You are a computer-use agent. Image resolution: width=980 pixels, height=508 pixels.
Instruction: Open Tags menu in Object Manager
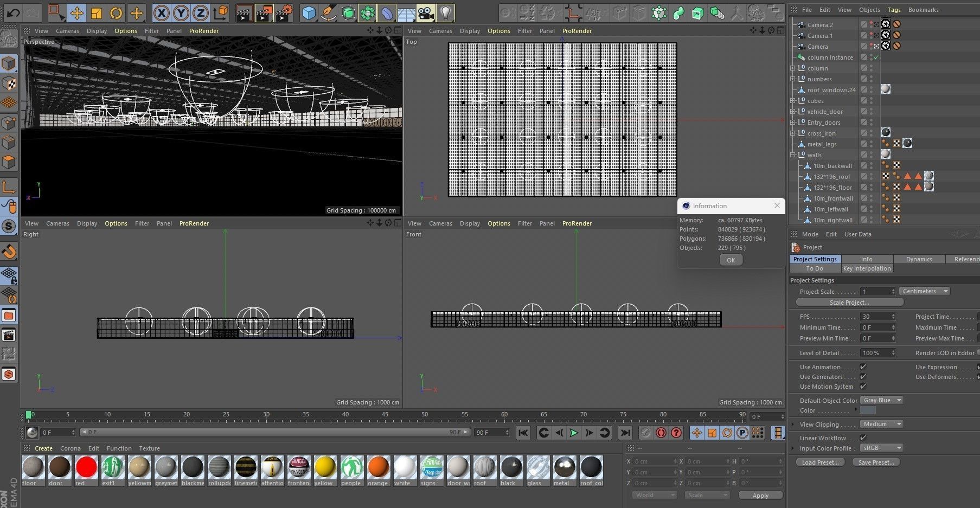point(894,10)
